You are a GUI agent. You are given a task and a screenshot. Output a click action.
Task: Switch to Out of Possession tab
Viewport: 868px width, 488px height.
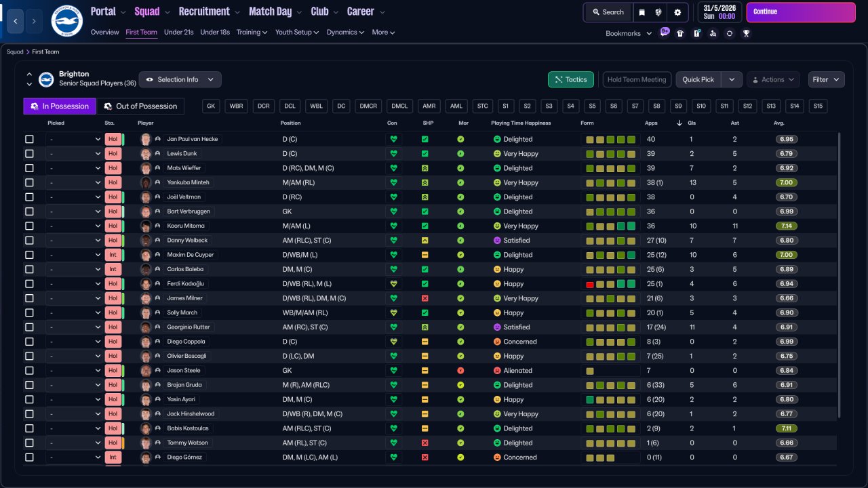140,106
